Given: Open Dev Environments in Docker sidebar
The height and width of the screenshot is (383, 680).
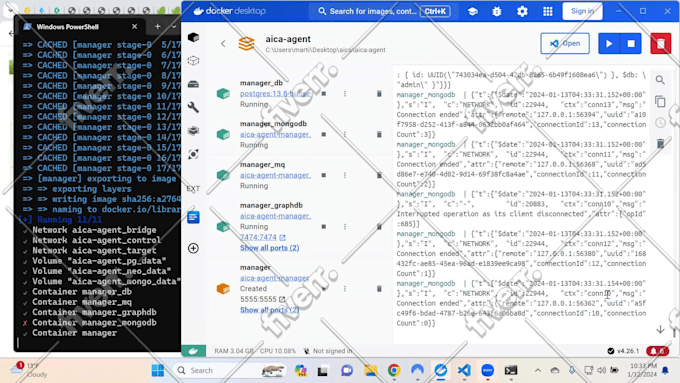Looking at the screenshot, I should (193, 131).
